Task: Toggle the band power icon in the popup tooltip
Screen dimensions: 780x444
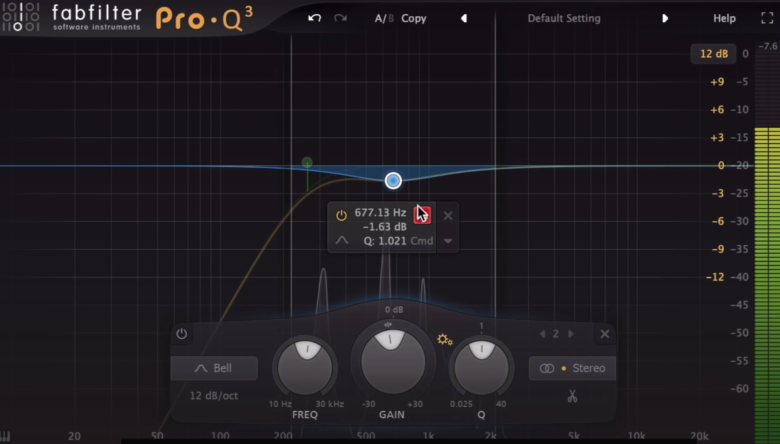Action: pos(341,216)
